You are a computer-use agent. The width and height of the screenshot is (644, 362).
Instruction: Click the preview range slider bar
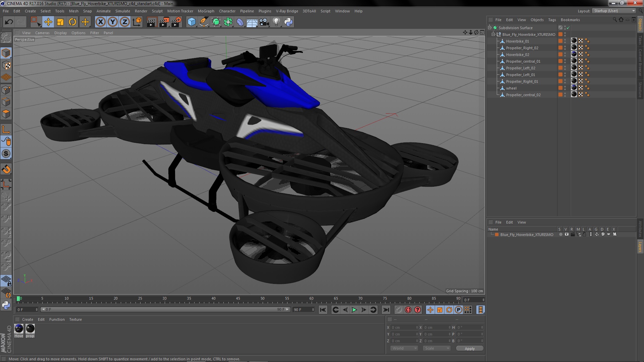click(165, 309)
